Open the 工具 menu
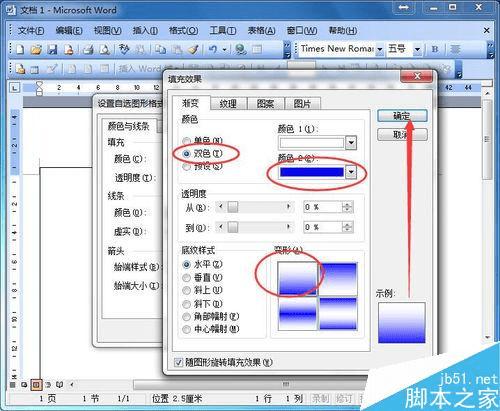This screenshot has height=411, width=500. tap(223, 31)
